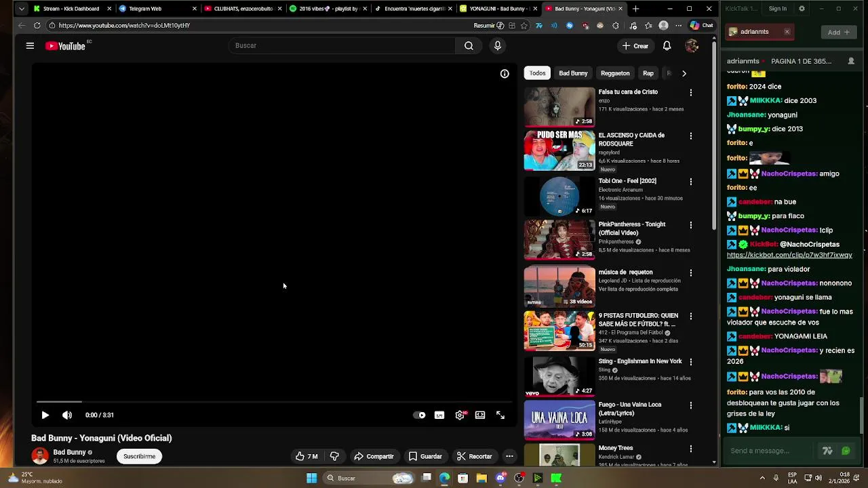
Task: Select the Bad Bunny filter chip
Action: (573, 73)
